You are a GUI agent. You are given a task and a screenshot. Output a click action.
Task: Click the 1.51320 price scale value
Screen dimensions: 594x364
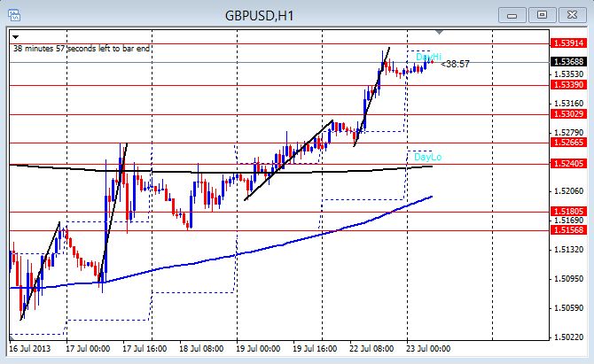568,250
